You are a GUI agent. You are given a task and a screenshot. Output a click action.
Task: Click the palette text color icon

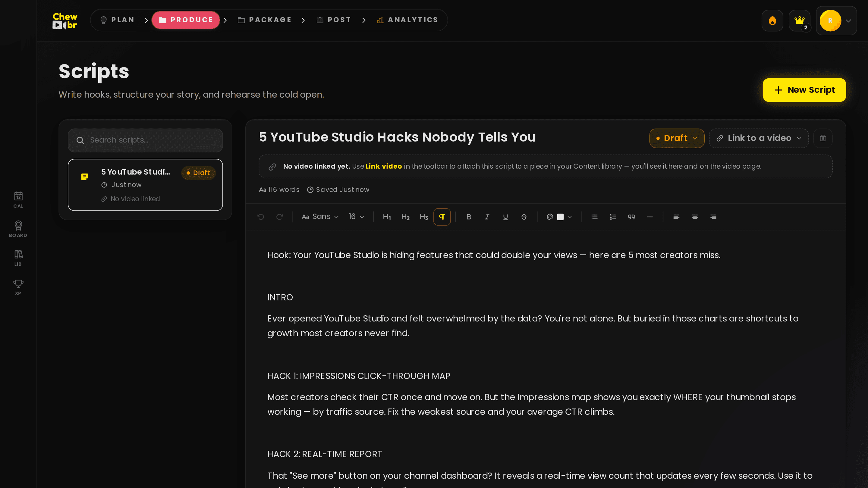550,217
